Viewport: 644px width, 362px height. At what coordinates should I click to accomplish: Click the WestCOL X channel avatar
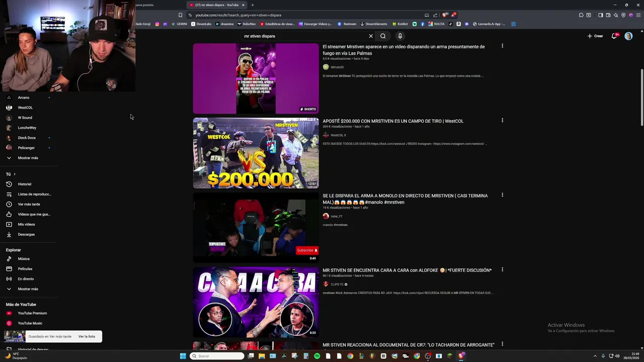[x=326, y=135]
